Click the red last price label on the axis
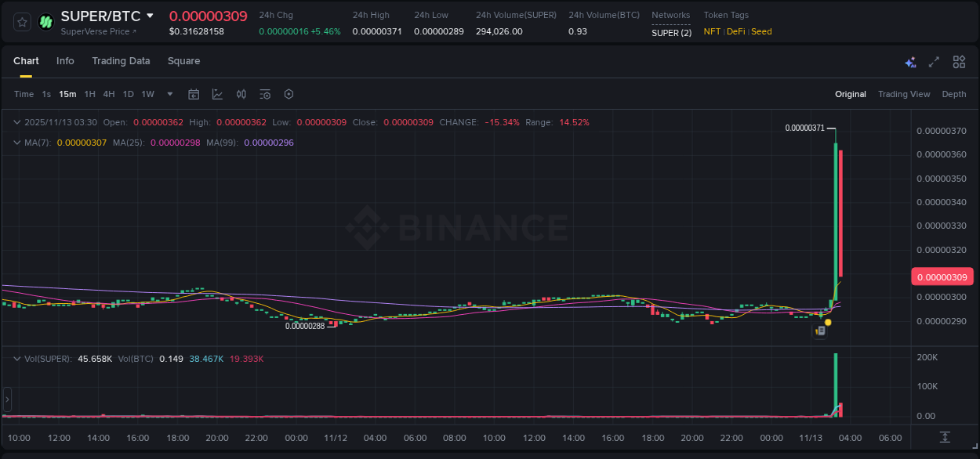Viewport: 980px width, 459px height. coord(942,276)
